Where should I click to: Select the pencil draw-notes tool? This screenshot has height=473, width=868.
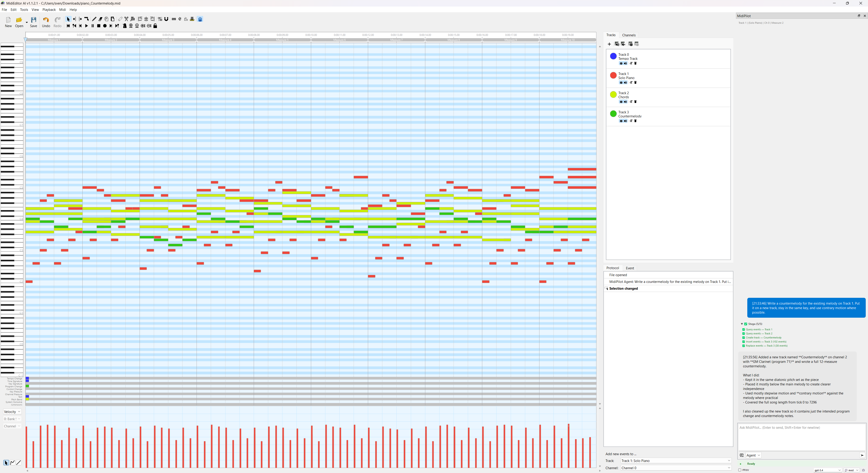(x=94, y=19)
